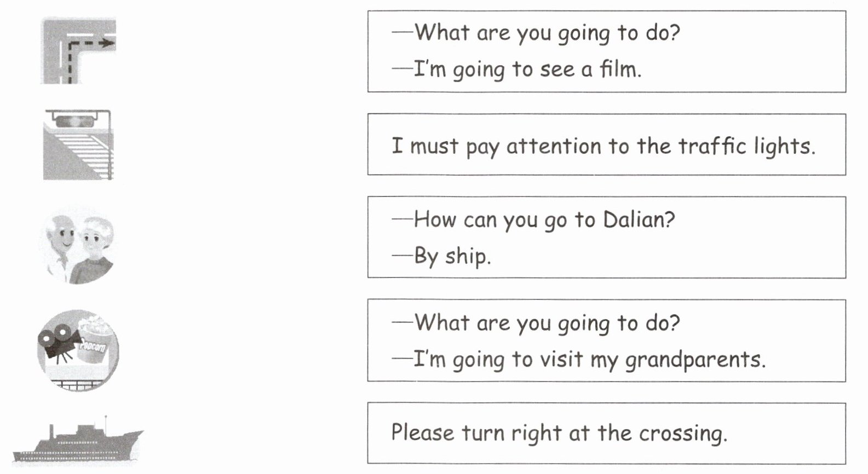
Task: Click the words "traffic lights" in the sentence
Action: (x=746, y=146)
